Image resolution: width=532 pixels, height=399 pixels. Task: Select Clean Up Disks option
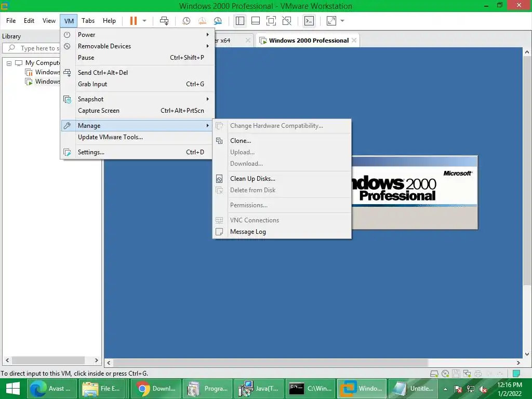point(282,179)
